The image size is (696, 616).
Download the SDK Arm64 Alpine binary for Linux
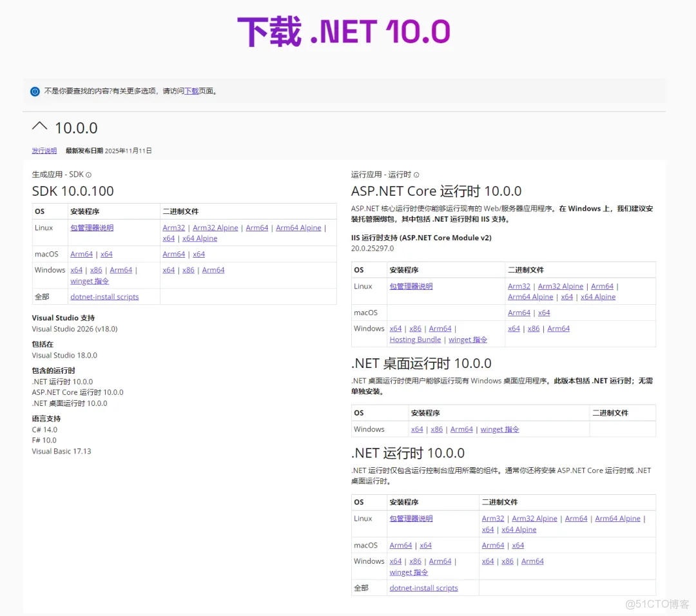point(298,227)
